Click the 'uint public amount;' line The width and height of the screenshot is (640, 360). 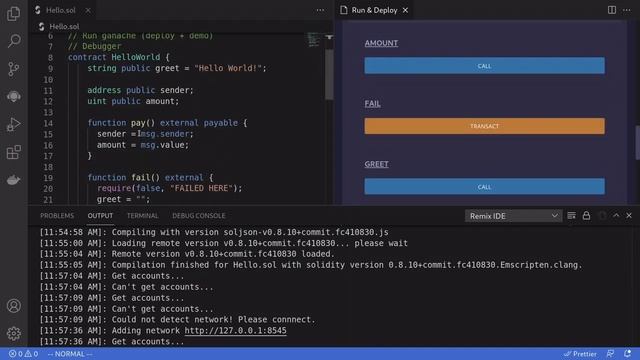[x=133, y=101]
